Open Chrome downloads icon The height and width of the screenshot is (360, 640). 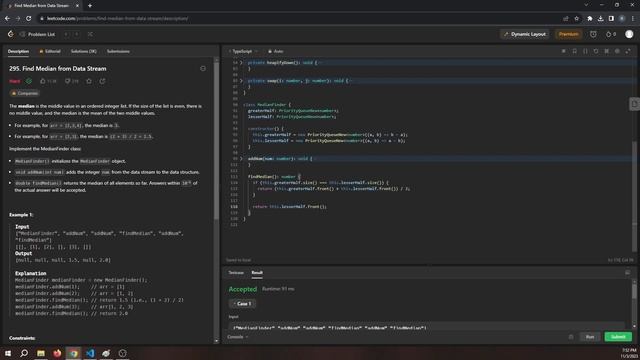[x=600, y=18]
